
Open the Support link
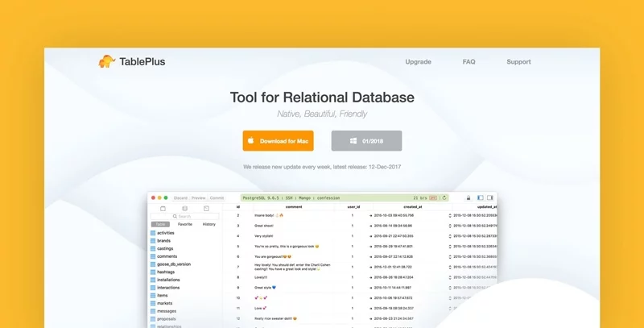point(518,62)
